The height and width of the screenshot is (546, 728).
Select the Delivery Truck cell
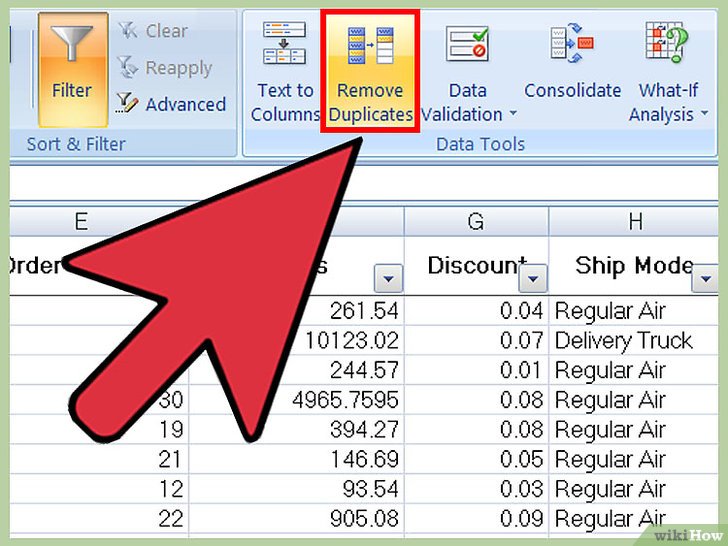click(634, 340)
